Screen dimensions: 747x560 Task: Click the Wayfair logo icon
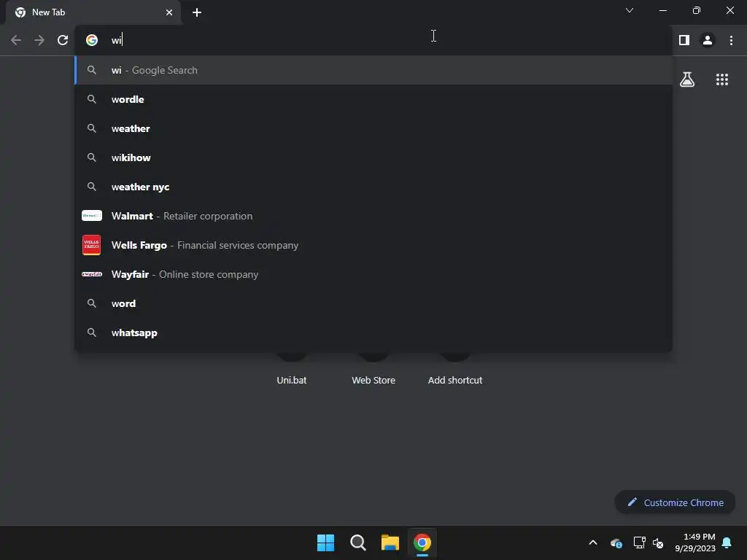[91, 274]
